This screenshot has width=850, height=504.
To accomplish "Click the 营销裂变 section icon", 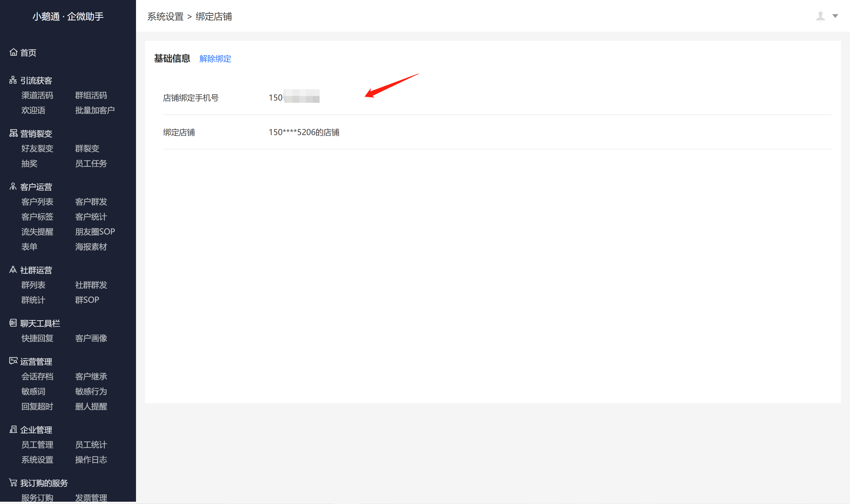I will (13, 133).
